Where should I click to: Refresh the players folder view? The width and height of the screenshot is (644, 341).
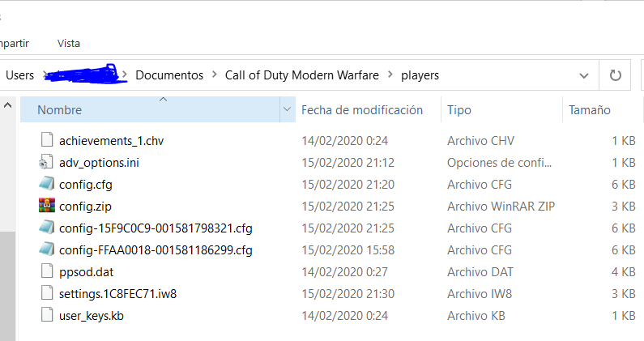(x=615, y=75)
